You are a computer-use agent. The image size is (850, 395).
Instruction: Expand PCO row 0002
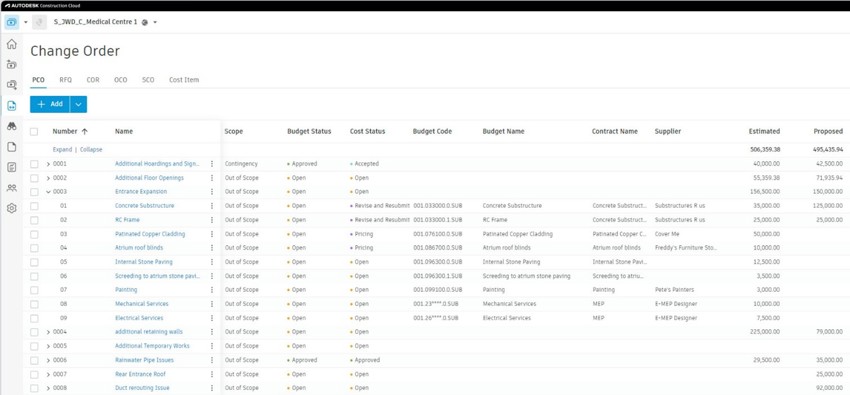48,178
